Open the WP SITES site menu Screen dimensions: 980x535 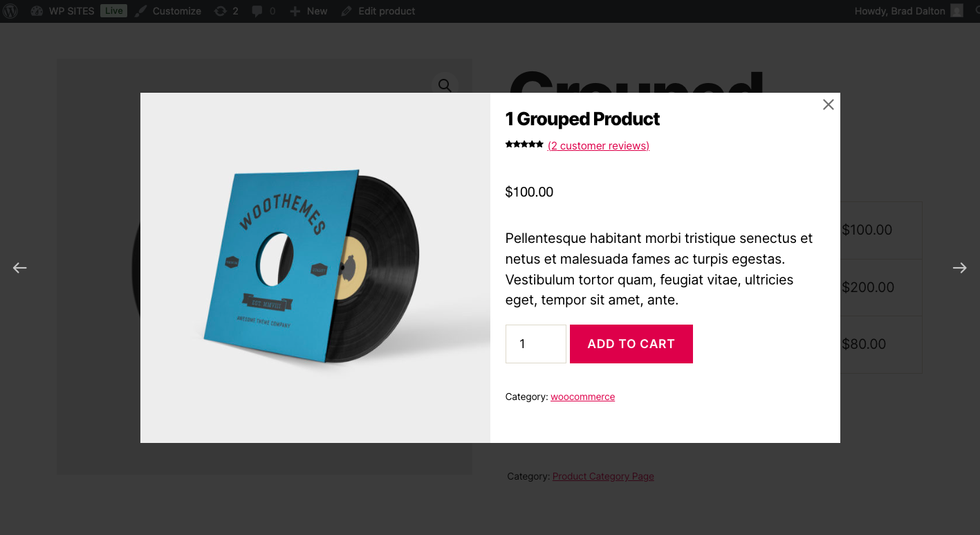click(x=71, y=11)
